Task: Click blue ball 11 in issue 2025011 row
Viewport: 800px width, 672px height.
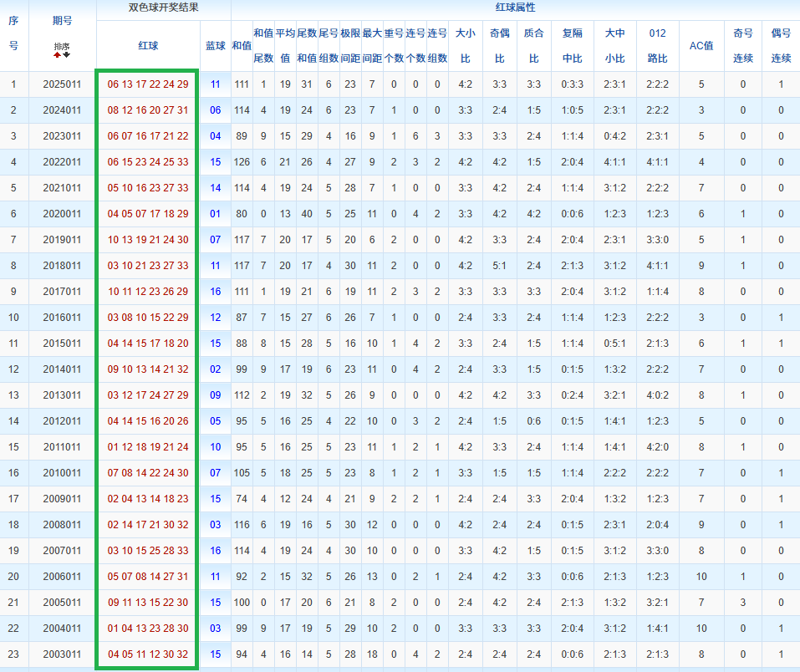Action: tap(215, 84)
